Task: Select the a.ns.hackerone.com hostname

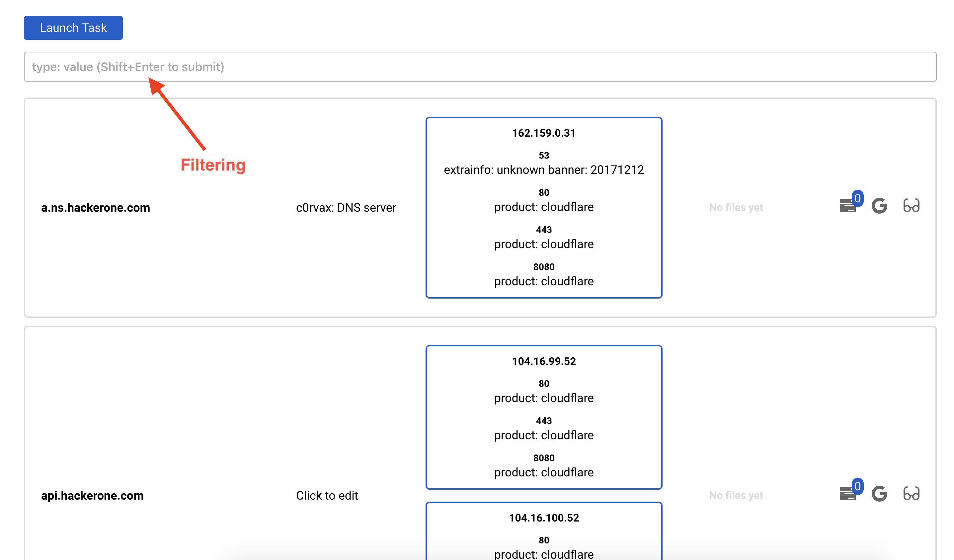Action: 95,207
